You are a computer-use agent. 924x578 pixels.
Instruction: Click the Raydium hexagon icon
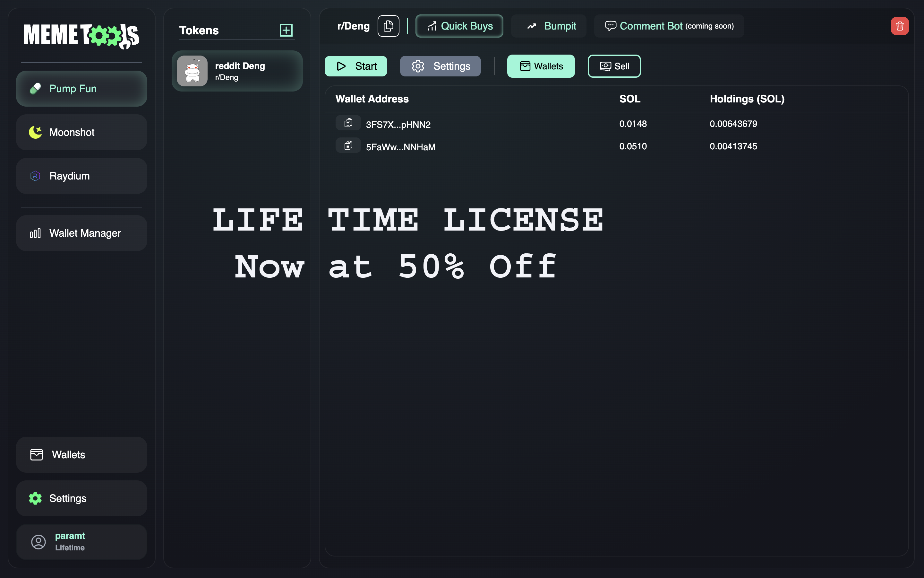(35, 176)
